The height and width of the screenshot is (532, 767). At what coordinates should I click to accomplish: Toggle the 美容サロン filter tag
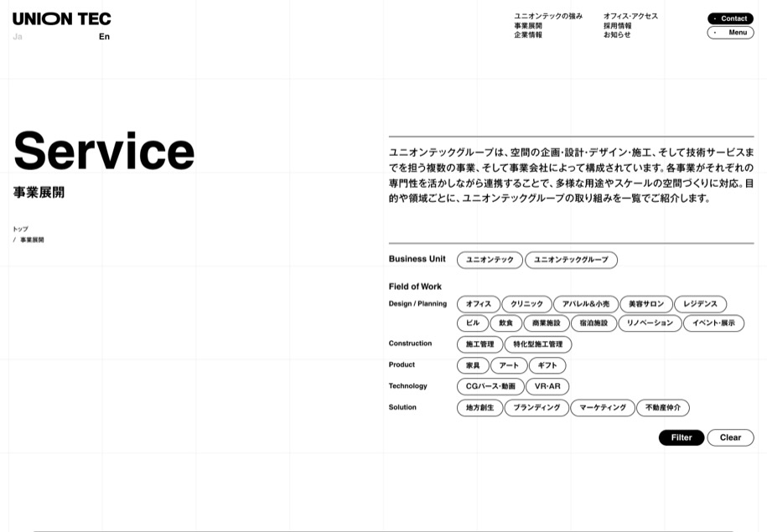point(646,303)
